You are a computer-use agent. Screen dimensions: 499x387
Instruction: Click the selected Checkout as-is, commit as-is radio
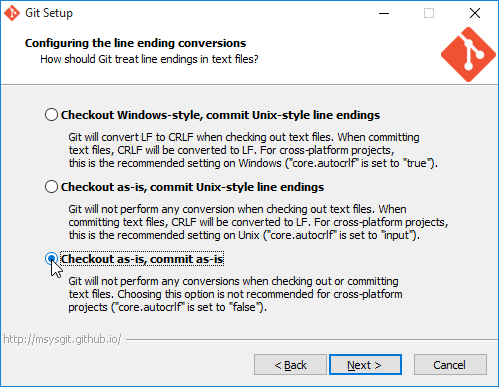click(x=51, y=259)
